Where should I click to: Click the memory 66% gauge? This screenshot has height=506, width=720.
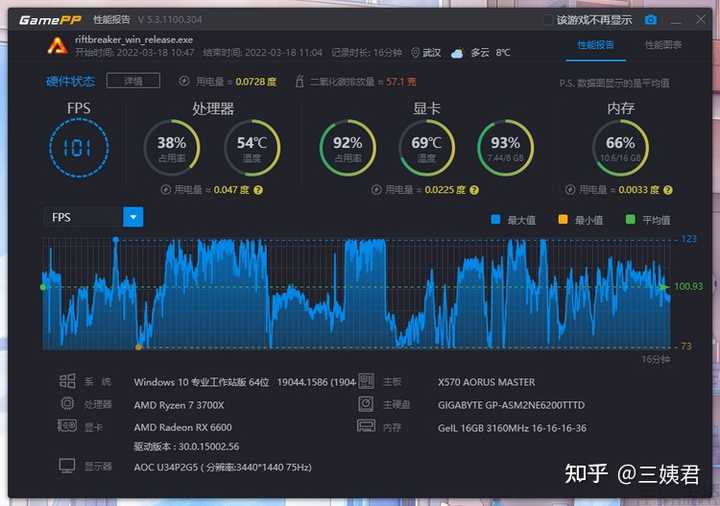click(620, 148)
